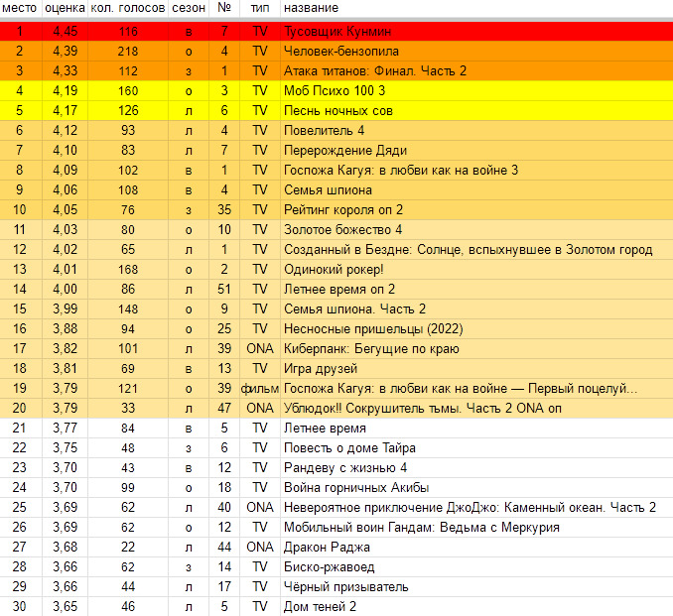Select the vote count cell 99
673x616 pixels.
pyautogui.click(x=128, y=488)
